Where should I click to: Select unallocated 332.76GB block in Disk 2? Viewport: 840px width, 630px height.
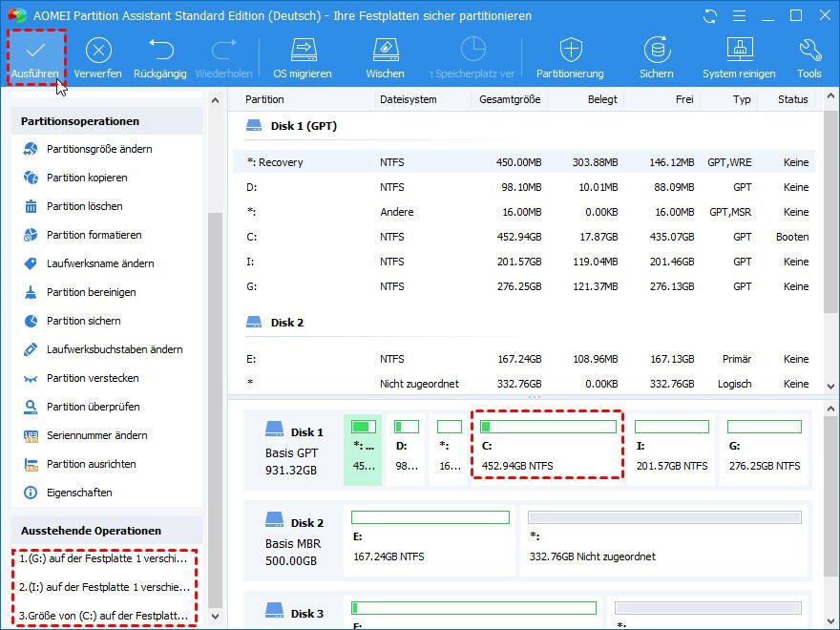pyautogui.click(x=664, y=540)
